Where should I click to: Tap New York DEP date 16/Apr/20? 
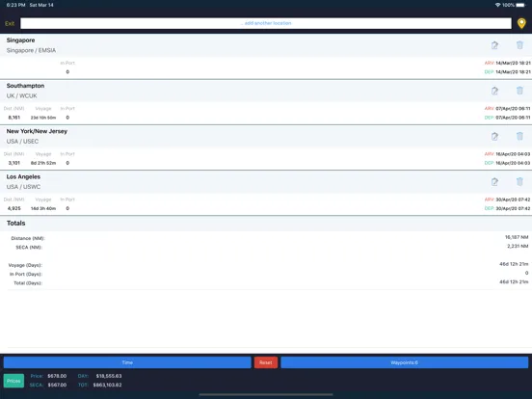click(x=513, y=163)
